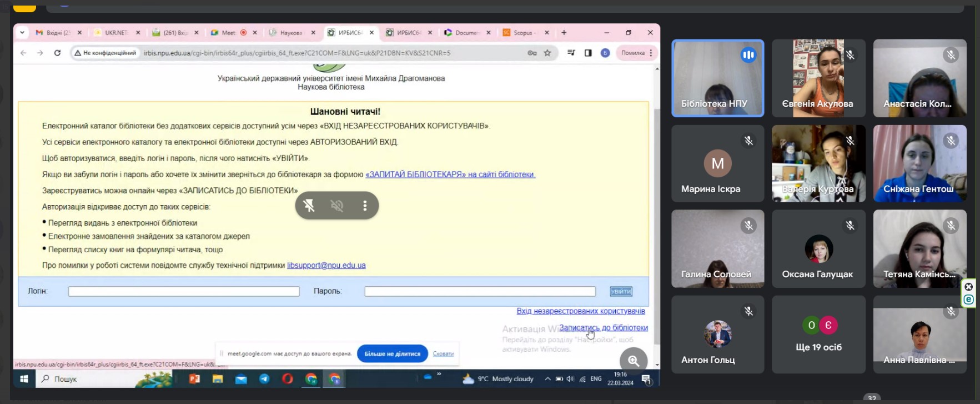Click muted mic icon on Валерія Куртова tile
This screenshot has height=404, width=980.
(850, 141)
